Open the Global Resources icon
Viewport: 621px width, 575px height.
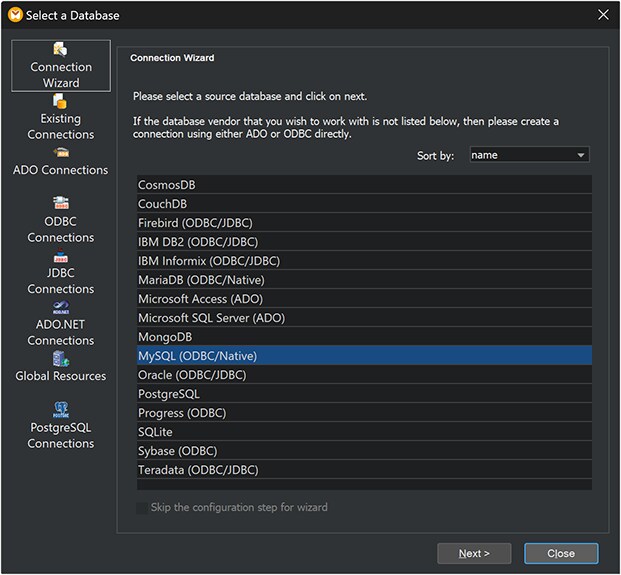tap(61, 359)
